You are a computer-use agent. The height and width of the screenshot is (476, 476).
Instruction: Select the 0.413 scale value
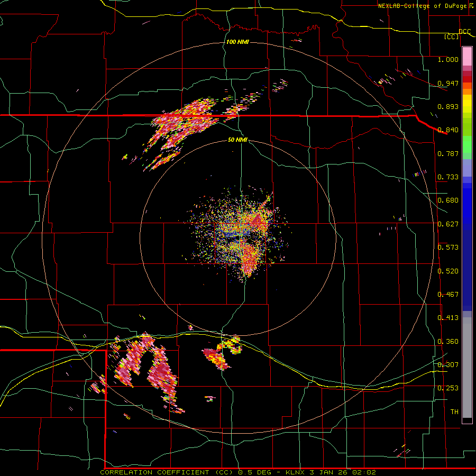pyautogui.click(x=448, y=318)
